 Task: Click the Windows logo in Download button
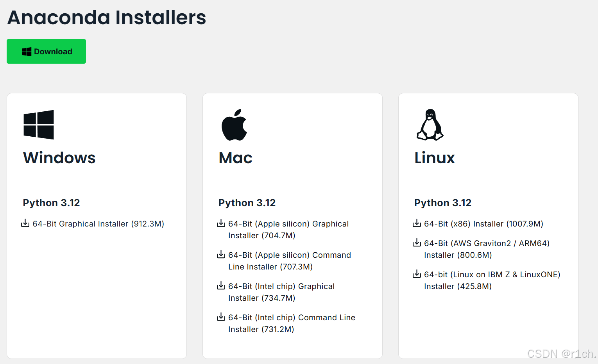27,52
